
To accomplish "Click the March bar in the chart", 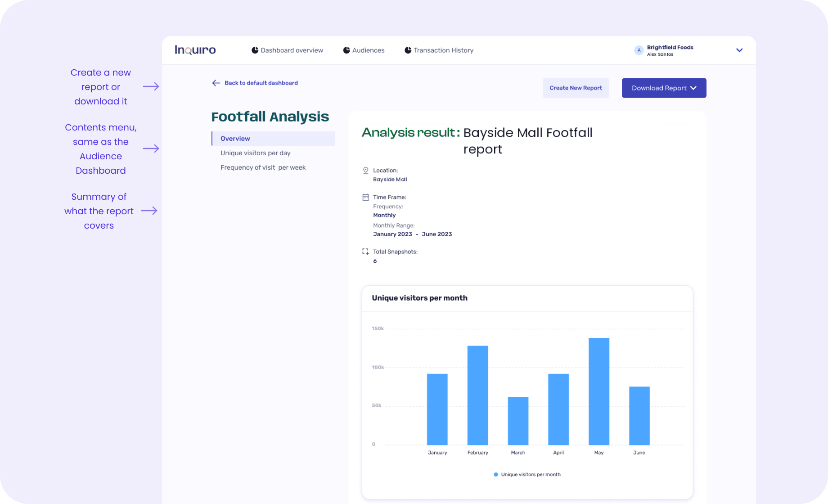I will pyautogui.click(x=518, y=421).
